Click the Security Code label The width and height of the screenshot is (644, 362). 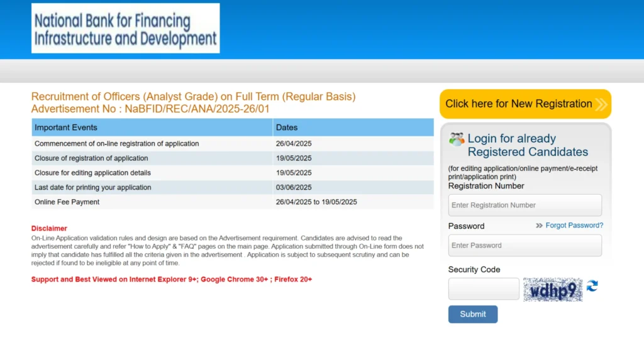pyautogui.click(x=474, y=270)
